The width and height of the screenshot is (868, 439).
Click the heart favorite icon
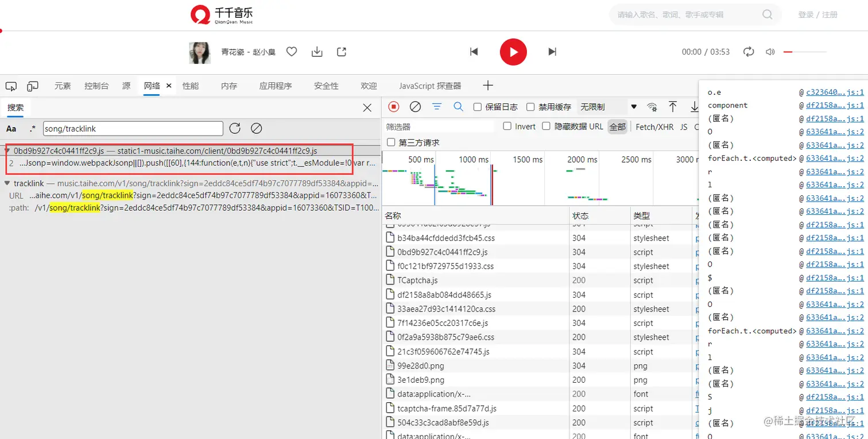292,52
